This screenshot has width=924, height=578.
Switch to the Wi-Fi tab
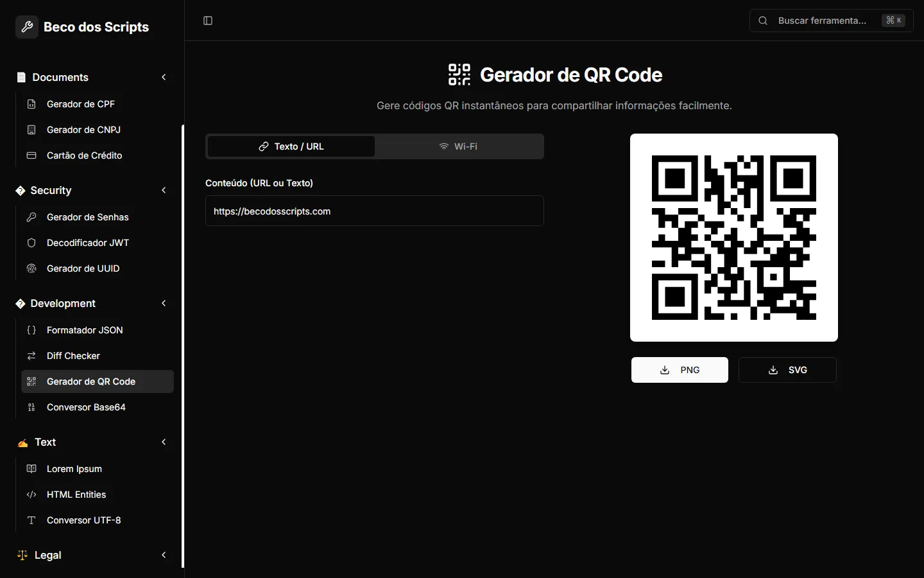[458, 146]
